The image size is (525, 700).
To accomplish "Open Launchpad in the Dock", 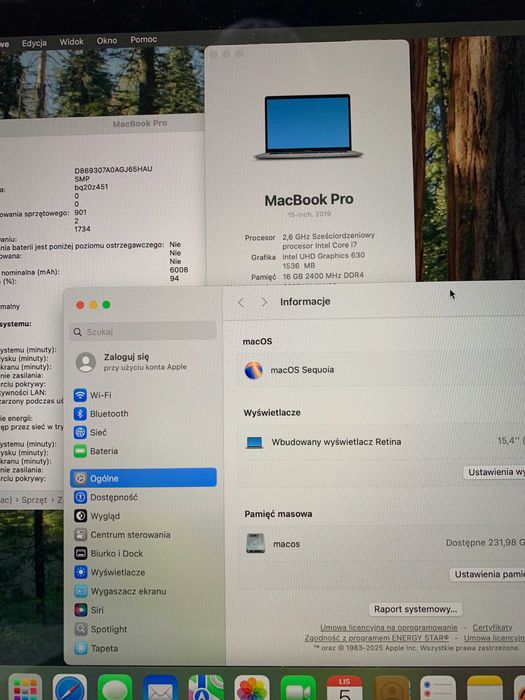I will click(x=25, y=688).
